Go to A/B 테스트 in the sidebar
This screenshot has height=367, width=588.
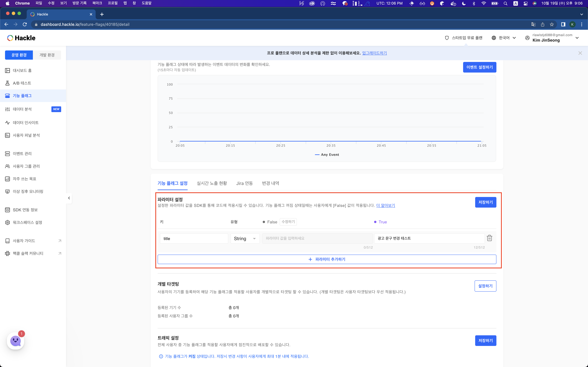point(22,83)
